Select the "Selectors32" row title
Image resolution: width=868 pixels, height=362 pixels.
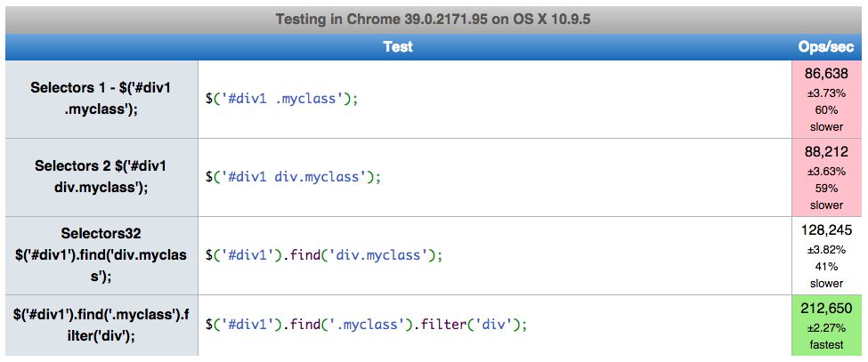(101, 254)
